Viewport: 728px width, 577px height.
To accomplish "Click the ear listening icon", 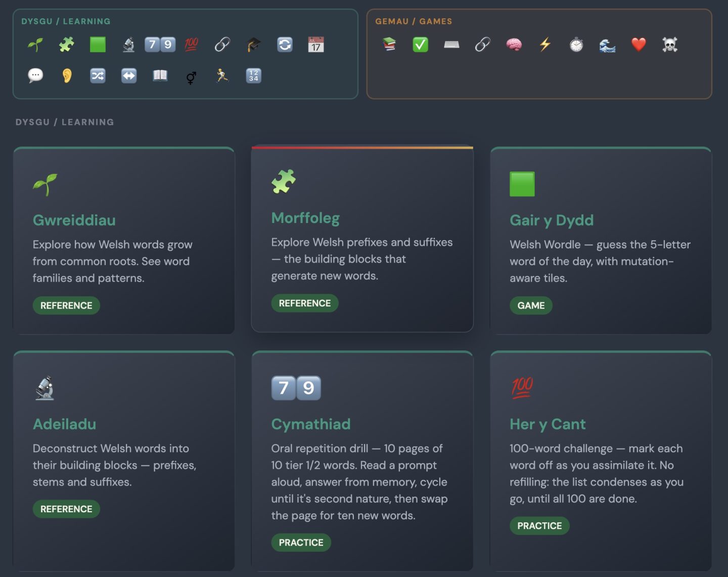I will click(67, 76).
